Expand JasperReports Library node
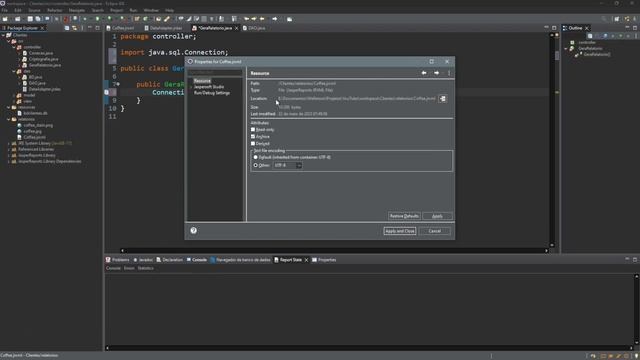The height and width of the screenshot is (360, 640). point(9,156)
